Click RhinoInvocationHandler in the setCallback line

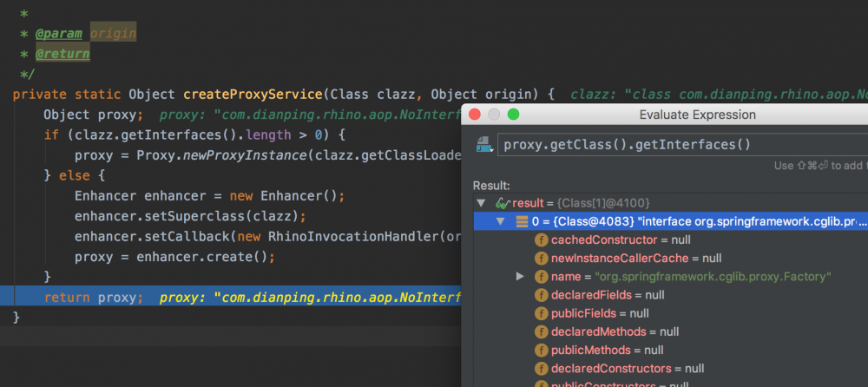(x=353, y=237)
